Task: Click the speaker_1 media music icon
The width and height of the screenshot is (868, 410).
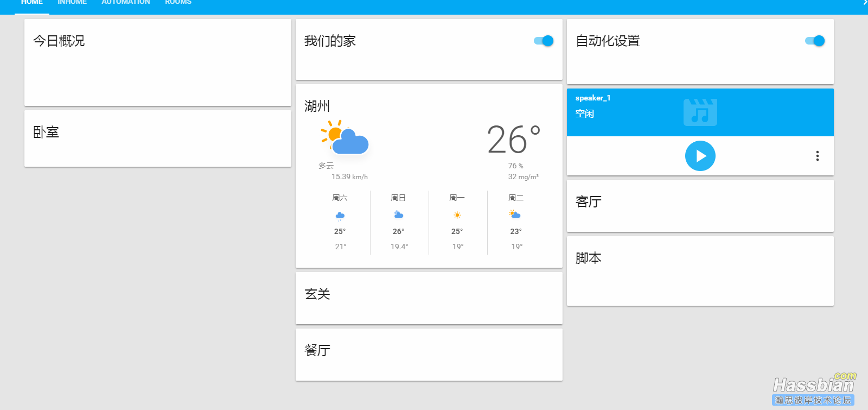Action: tap(700, 112)
